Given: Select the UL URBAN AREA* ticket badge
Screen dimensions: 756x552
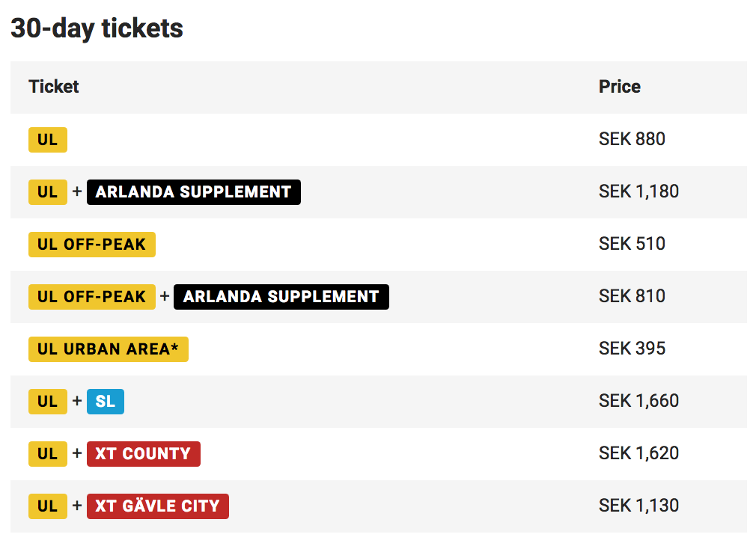Looking at the screenshot, I should 109,349.
